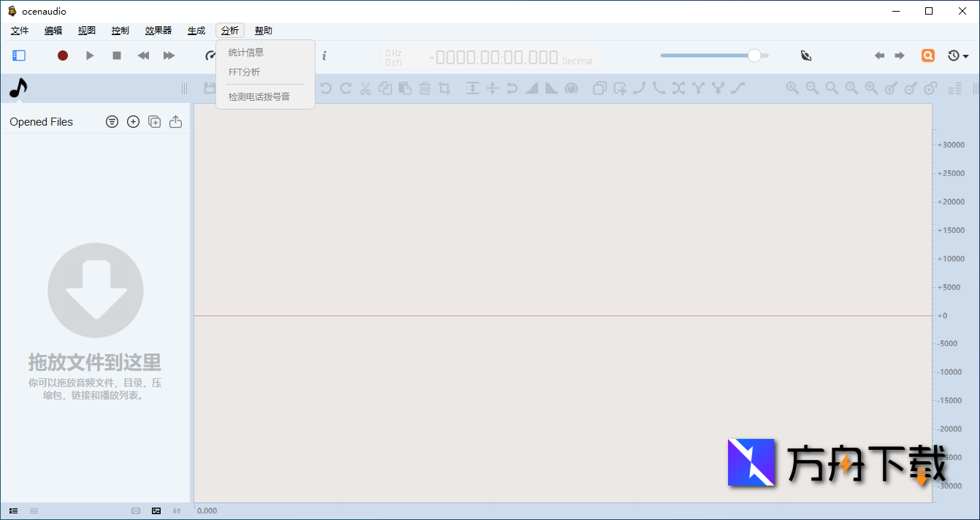The height and width of the screenshot is (520, 980).
Task: Select the Cut tool in the toolbar
Action: click(x=365, y=88)
